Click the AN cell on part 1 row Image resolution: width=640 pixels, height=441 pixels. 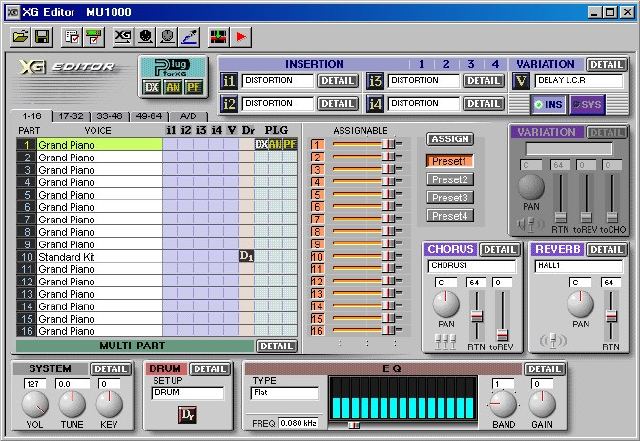click(275, 145)
